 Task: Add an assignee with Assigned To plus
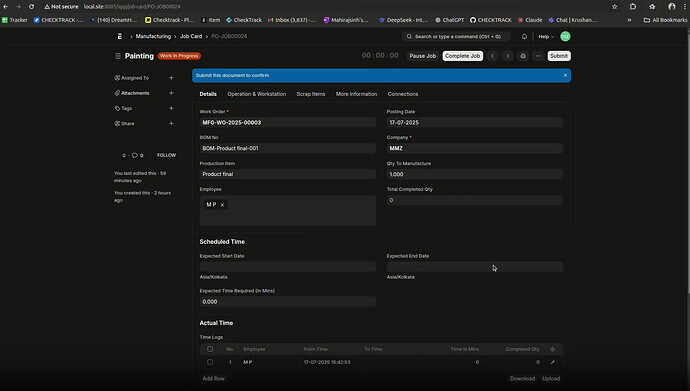click(171, 78)
